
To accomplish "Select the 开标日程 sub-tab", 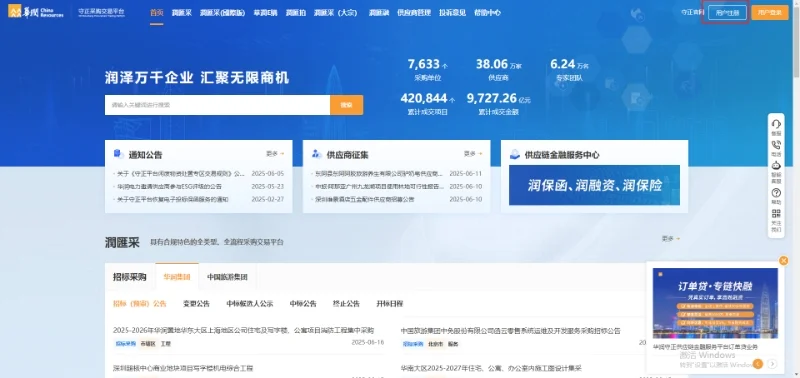I will coord(390,304).
